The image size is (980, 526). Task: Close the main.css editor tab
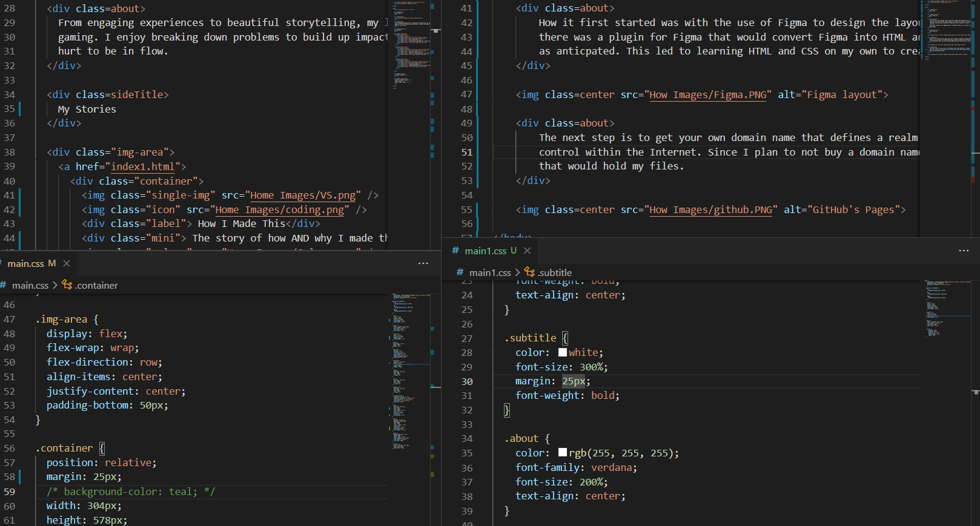pos(67,263)
